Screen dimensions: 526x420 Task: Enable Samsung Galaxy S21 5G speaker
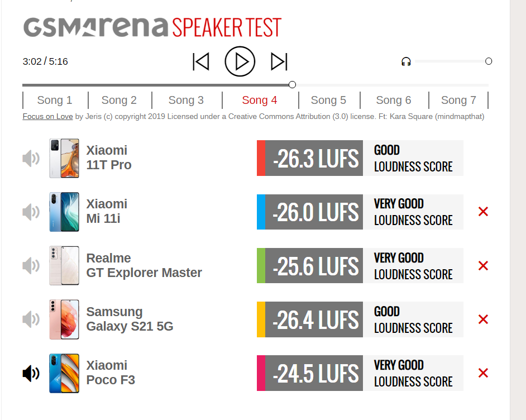tap(31, 319)
